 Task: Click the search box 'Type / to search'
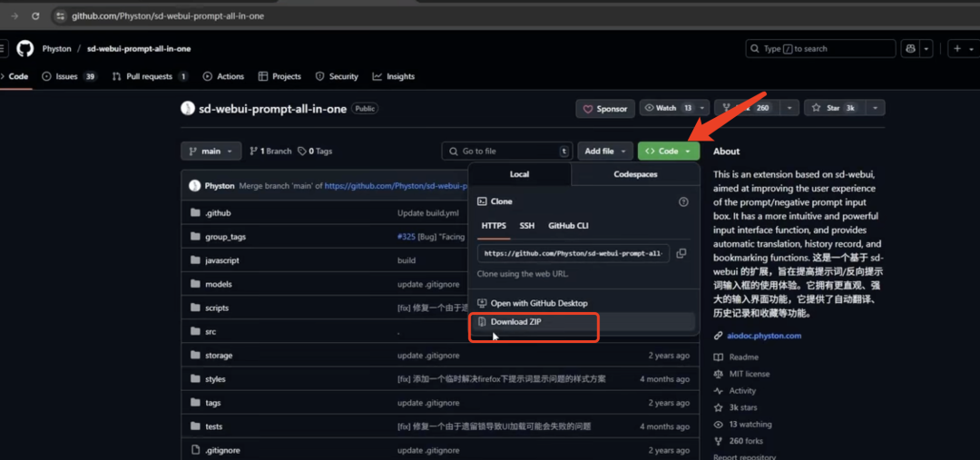coord(818,49)
